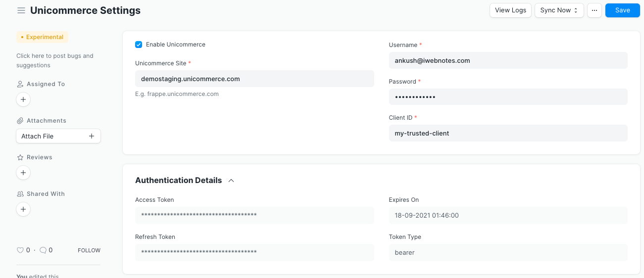Open the hamburger sidebar menu icon
The width and height of the screenshot is (644, 278).
coord(21,10)
